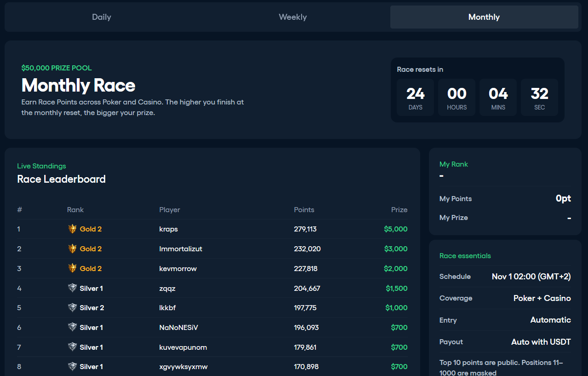Click the "Points" column header

pos(304,210)
